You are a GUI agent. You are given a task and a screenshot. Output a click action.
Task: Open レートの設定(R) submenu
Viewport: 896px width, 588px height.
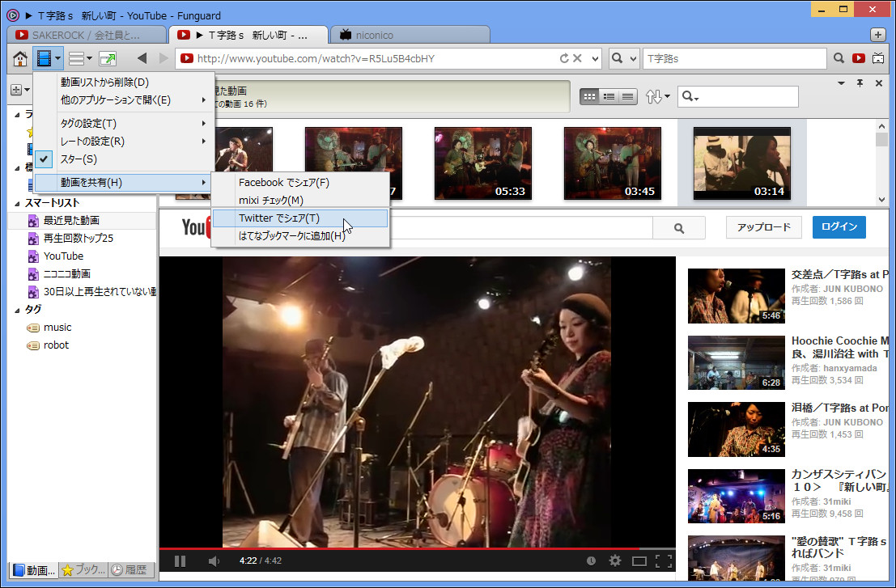pyautogui.click(x=123, y=141)
